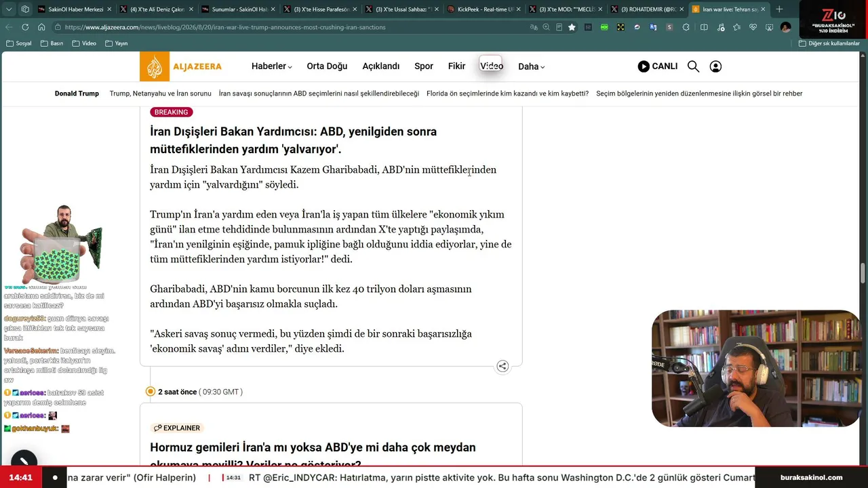This screenshot has height=488, width=868.
Task: Open the yellow arrows extension icon
Action: [620, 27]
